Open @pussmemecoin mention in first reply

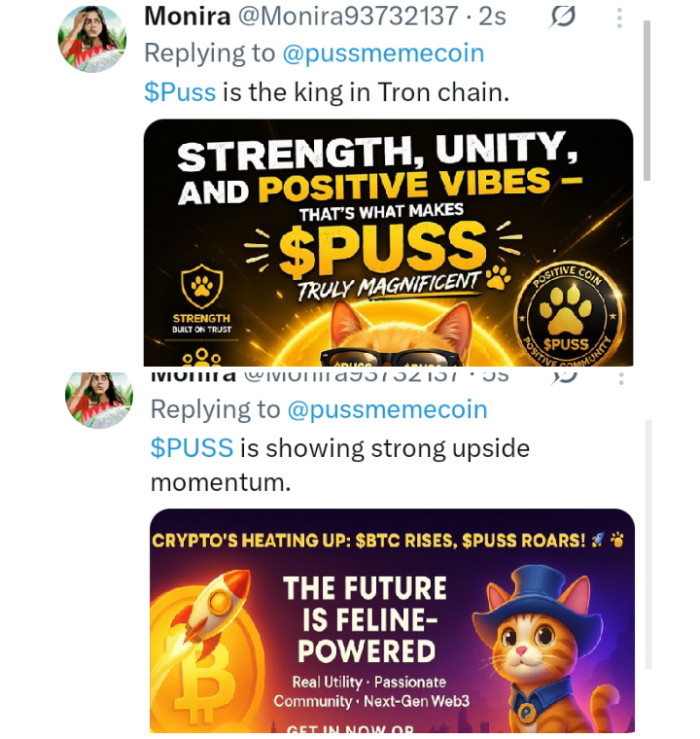click(383, 53)
